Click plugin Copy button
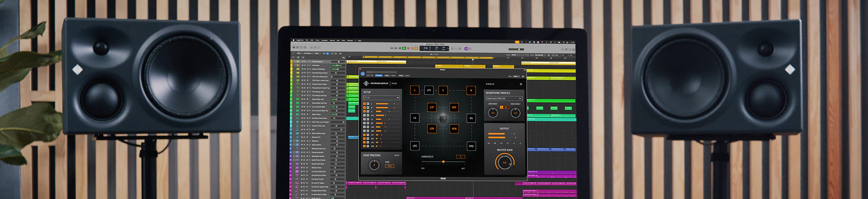 (387, 76)
